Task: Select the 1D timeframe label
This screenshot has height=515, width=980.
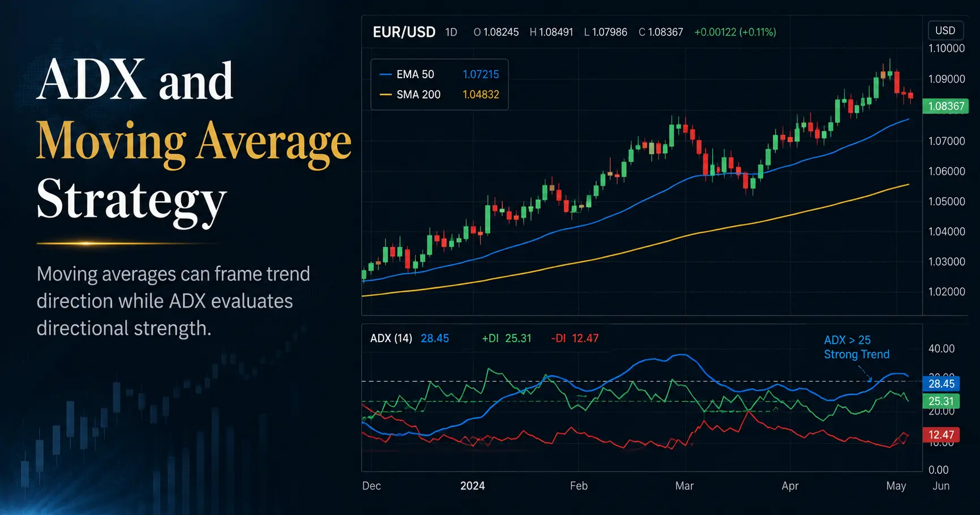Action: [451, 32]
